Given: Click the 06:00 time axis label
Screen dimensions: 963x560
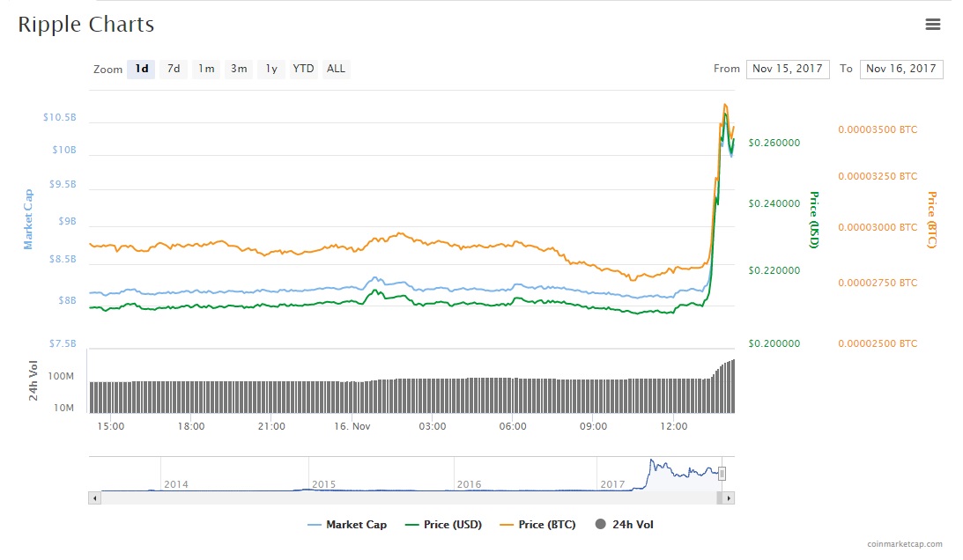Looking at the screenshot, I should coord(513,426).
